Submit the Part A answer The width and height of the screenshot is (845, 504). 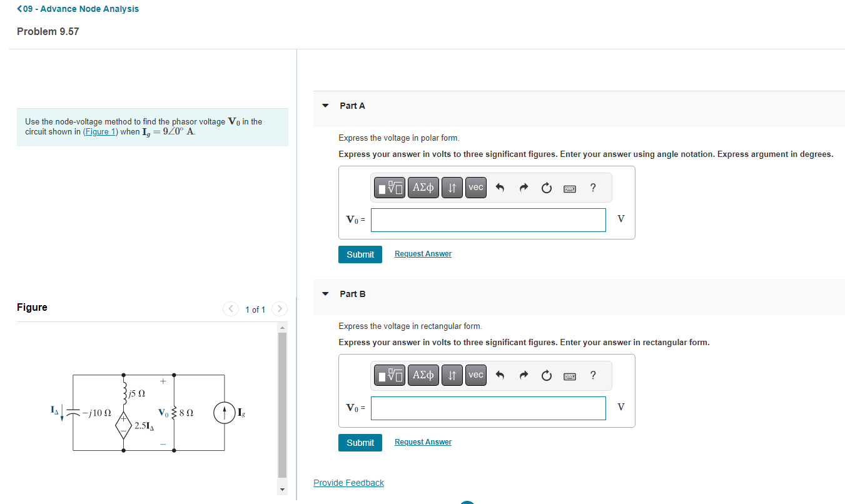click(360, 254)
